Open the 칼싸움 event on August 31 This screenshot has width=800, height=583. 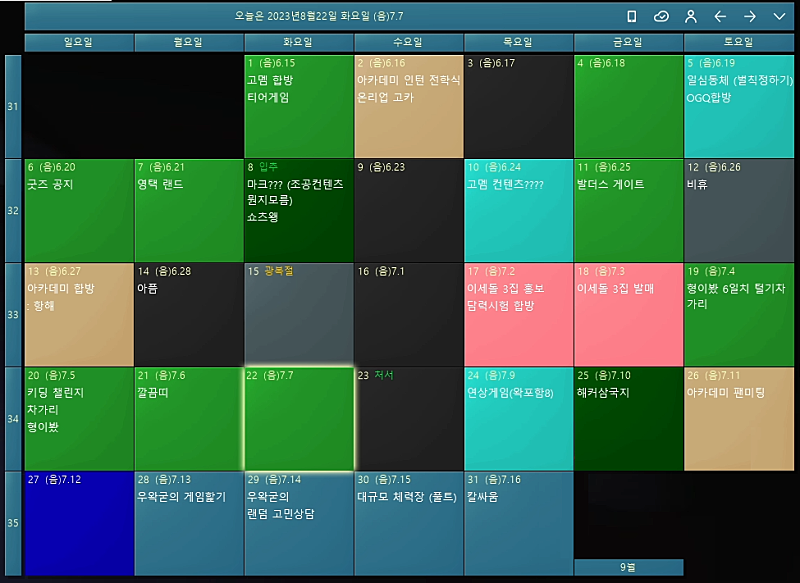(484, 497)
